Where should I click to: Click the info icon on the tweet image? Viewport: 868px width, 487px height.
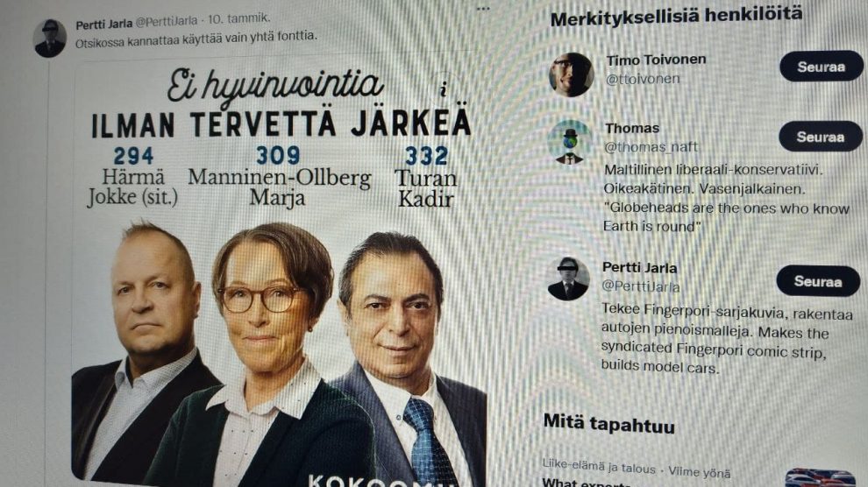(x=443, y=89)
